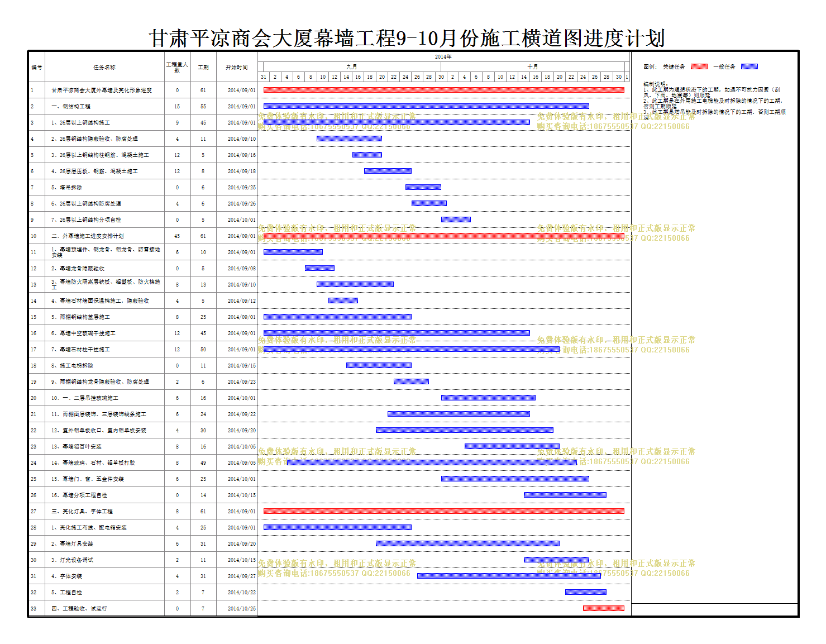
Task: Select the red bar for 二、外幕墙施工进度安排计划
Action: [x=443, y=236]
